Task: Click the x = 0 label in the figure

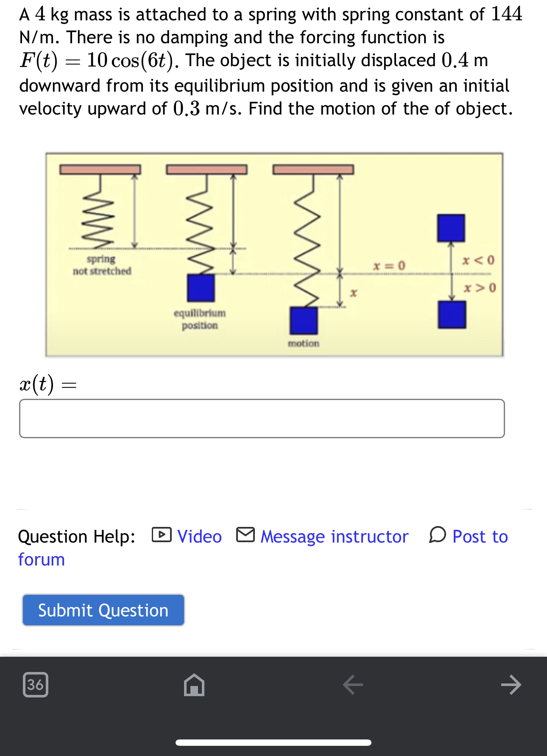Action: pos(388,266)
